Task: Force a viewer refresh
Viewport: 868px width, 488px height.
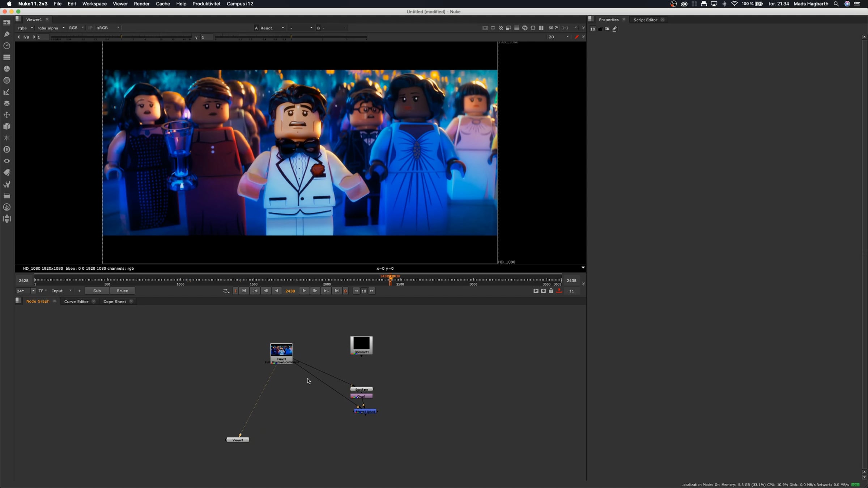Action: point(524,28)
